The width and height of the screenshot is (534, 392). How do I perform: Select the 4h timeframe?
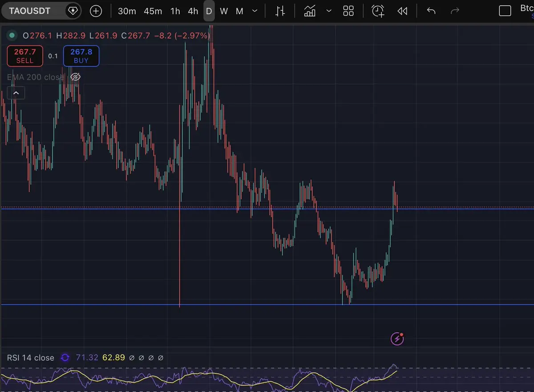193,11
